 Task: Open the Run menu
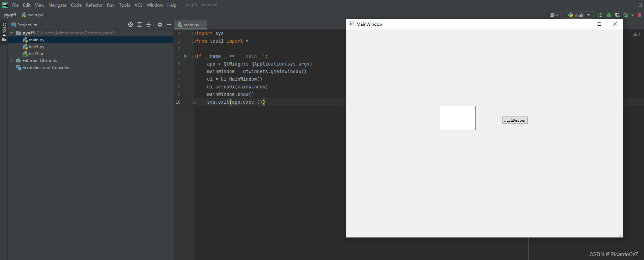111,5
